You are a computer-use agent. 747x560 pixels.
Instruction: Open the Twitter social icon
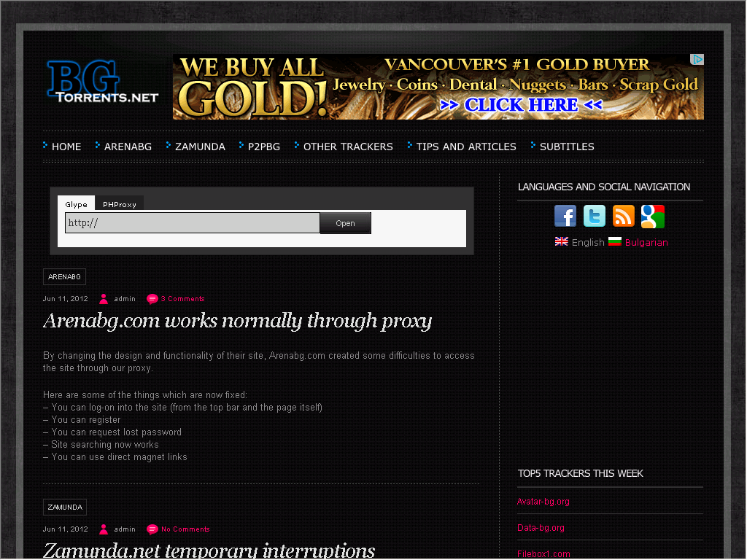click(x=595, y=217)
